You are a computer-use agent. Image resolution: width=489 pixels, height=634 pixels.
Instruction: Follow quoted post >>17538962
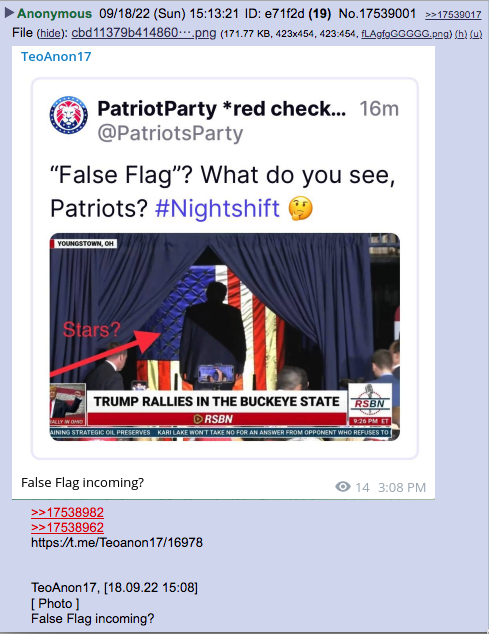(67, 527)
